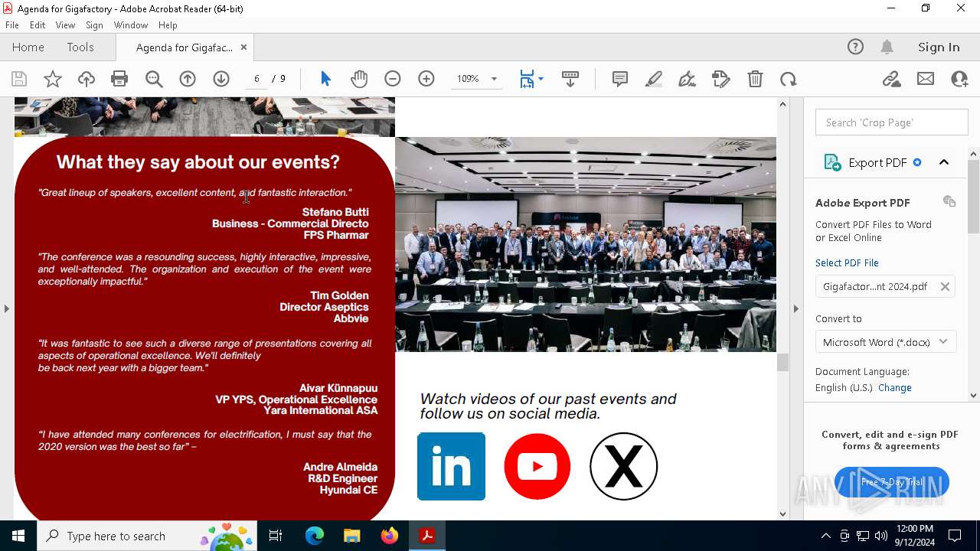Viewport: 980px width, 551px height.
Task: Open the Help menu
Action: click(x=168, y=25)
